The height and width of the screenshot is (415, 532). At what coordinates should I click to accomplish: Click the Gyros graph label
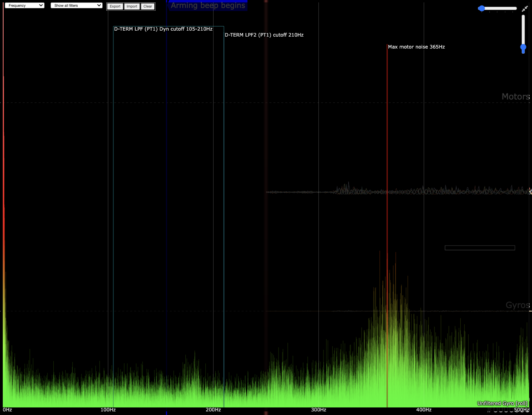pos(517,305)
